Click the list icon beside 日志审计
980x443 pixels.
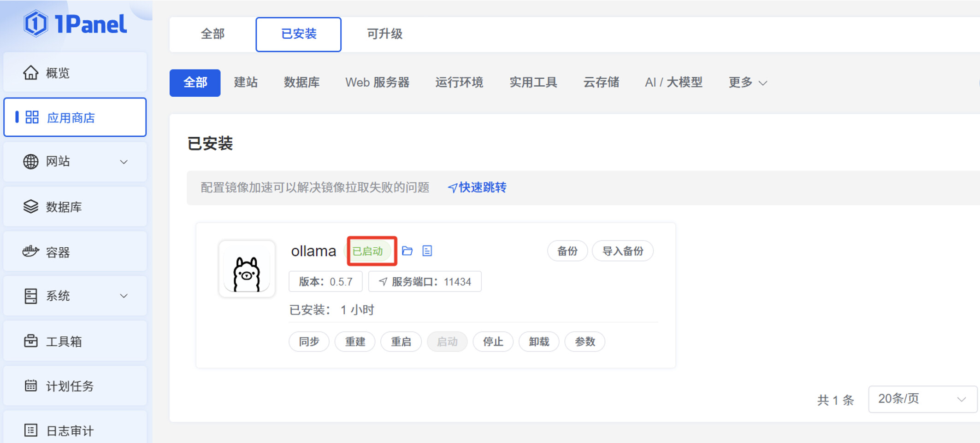pos(31,430)
